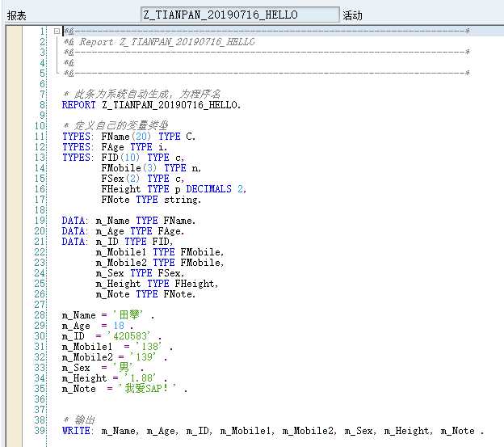Image resolution: width=504 pixels, height=447 pixels.
Task: Click the breakpoint margin beside line 28
Action: pos(14,314)
